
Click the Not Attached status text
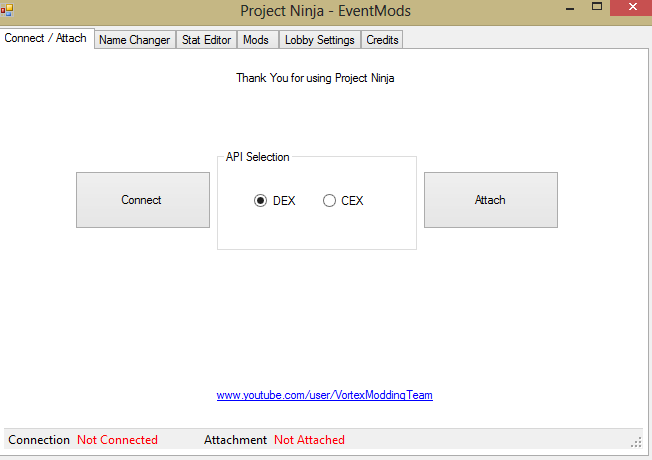[309, 440]
